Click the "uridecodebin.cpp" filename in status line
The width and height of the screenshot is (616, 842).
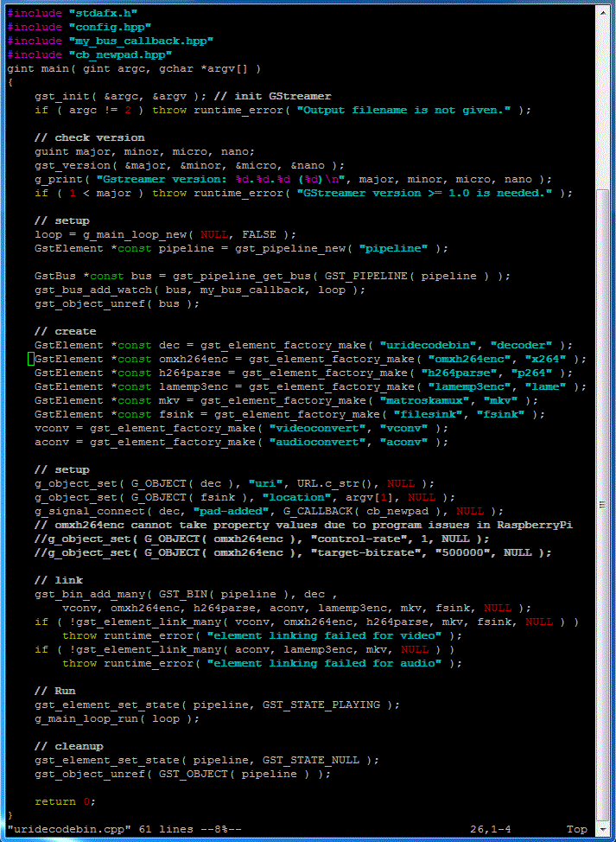(x=69, y=829)
